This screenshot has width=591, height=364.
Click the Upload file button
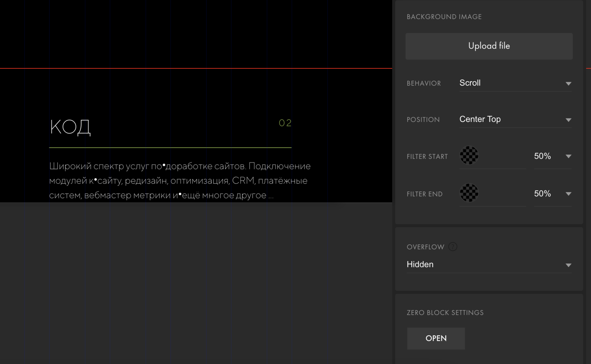[x=489, y=46]
